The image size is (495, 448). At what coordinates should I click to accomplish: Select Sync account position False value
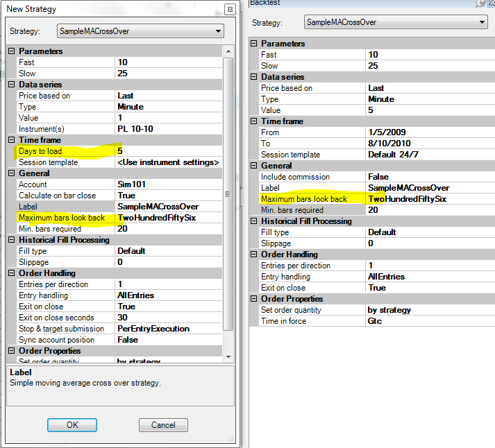pos(169,340)
